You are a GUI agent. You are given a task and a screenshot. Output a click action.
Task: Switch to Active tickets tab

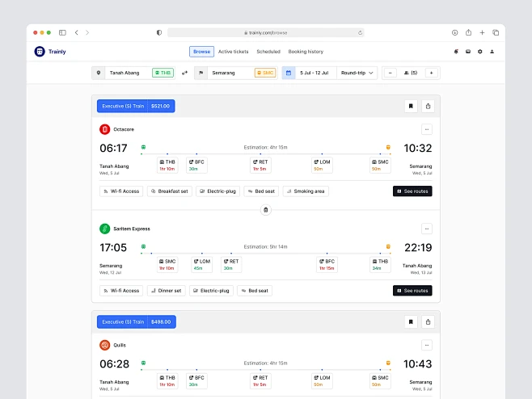coord(233,52)
